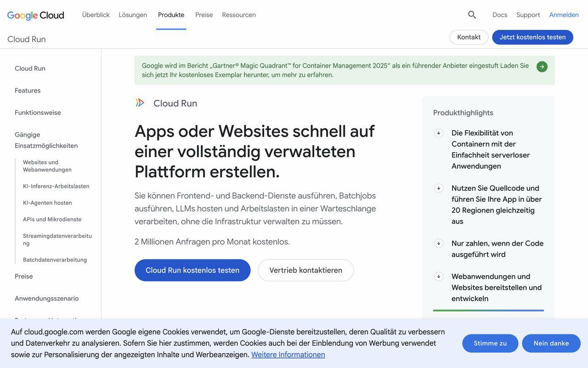Select 'KI-Inferenz-Arbeitslasten' sidebar entry
This screenshot has height=368, width=588.
tap(56, 186)
